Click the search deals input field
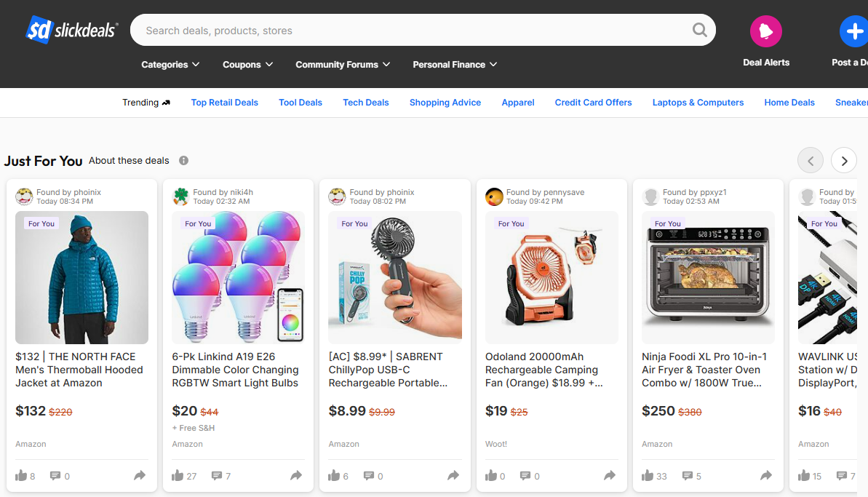The width and height of the screenshot is (868, 497). [x=410, y=31]
